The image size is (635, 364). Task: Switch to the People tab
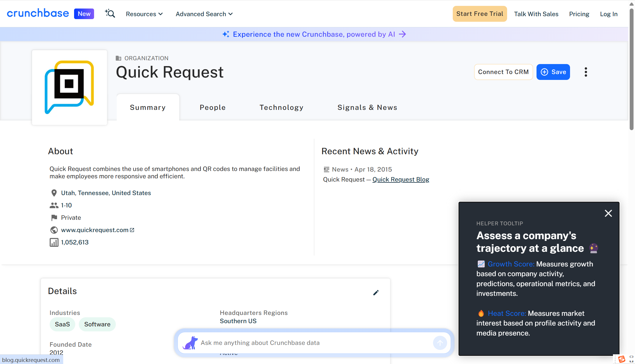[213, 108]
